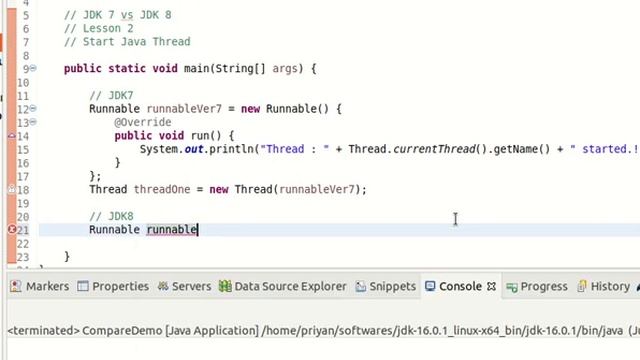
Task: Close the Console view via its X
Action: click(491, 287)
